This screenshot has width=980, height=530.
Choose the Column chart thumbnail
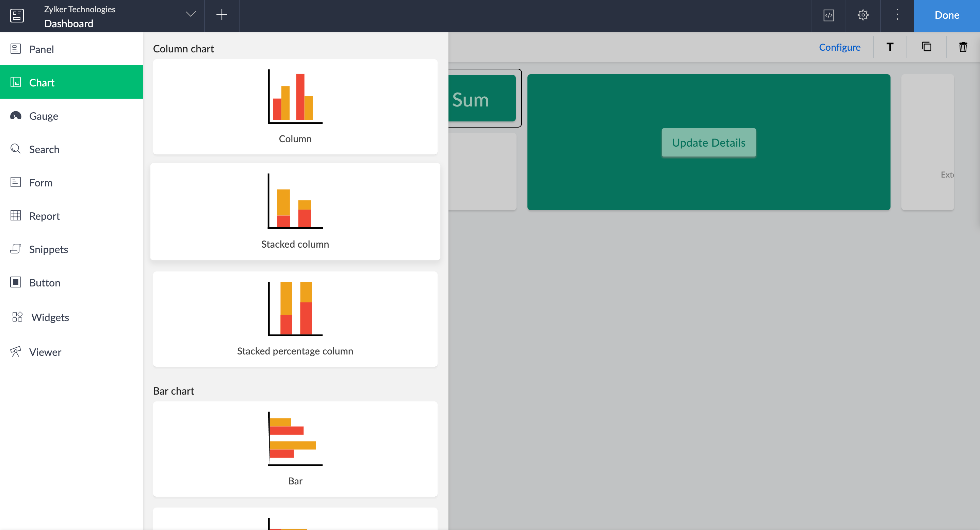point(295,107)
